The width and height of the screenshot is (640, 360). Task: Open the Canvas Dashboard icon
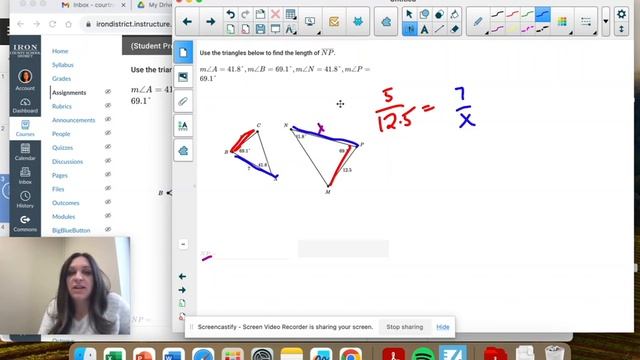[x=25, y=105]
